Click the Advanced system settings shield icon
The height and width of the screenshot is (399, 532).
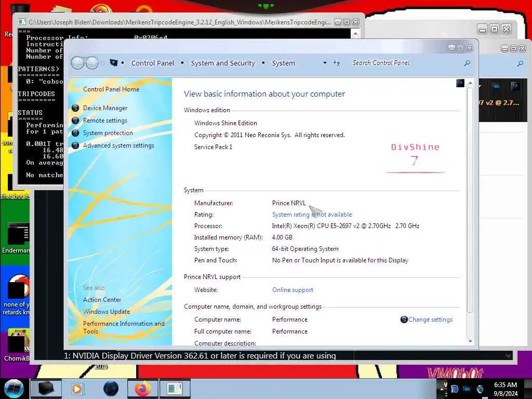click(75, 145)
